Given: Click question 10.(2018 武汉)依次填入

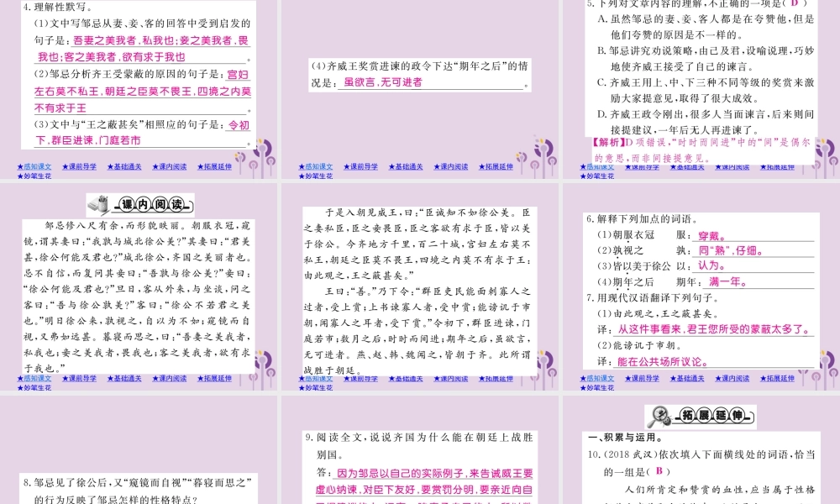Looking at the screenshot, I should click(x=701, y=463).
